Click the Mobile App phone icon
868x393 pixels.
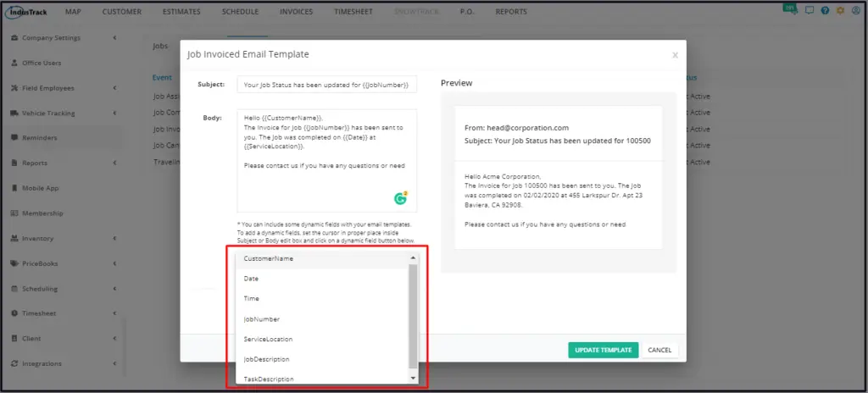click(x=15, y=188)
